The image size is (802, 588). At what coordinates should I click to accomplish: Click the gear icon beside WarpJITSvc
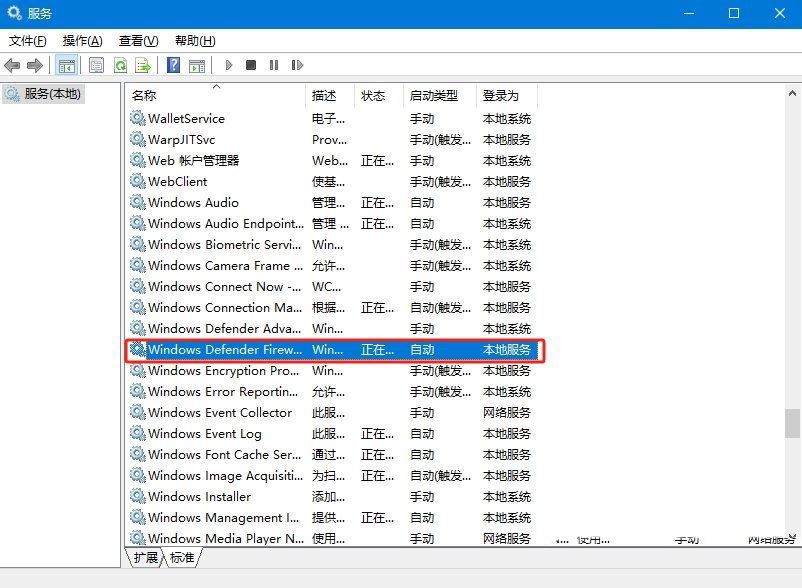[x=138, y=139]
